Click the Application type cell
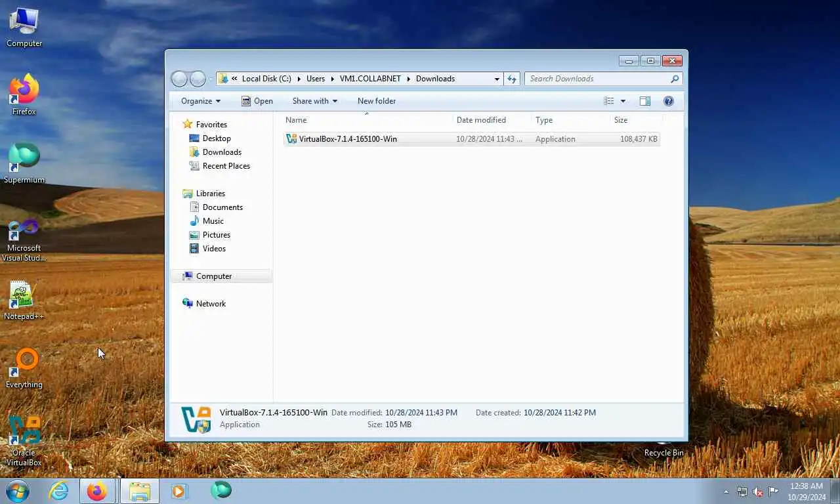 555,139
